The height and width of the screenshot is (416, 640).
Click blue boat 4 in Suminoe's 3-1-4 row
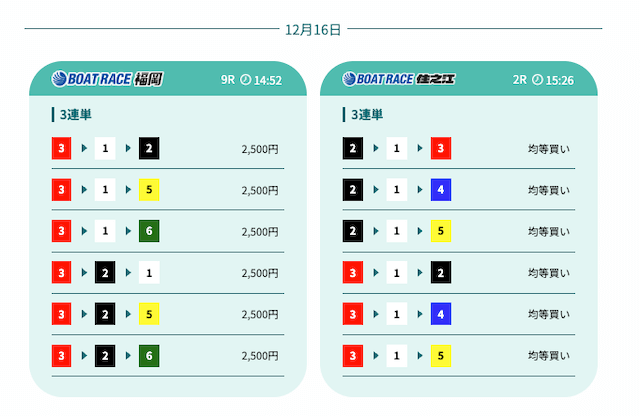click(x=441, y=314)
